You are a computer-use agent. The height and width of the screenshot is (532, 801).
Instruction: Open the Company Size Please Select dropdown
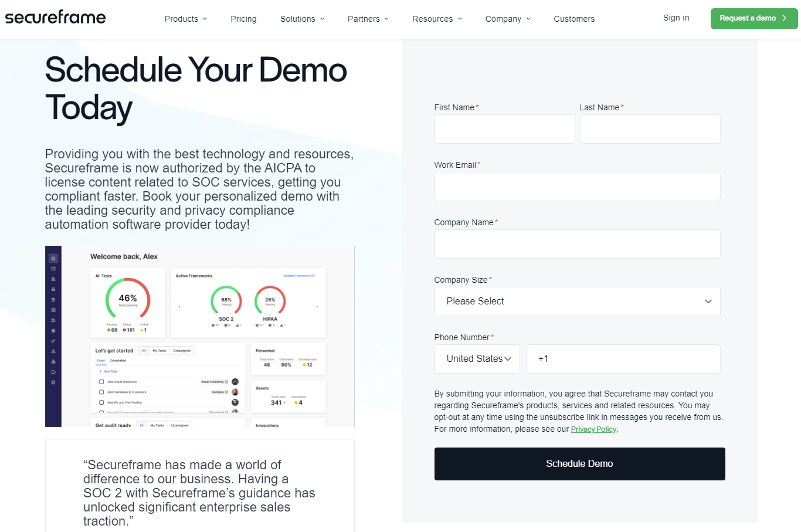click(577, 301)
